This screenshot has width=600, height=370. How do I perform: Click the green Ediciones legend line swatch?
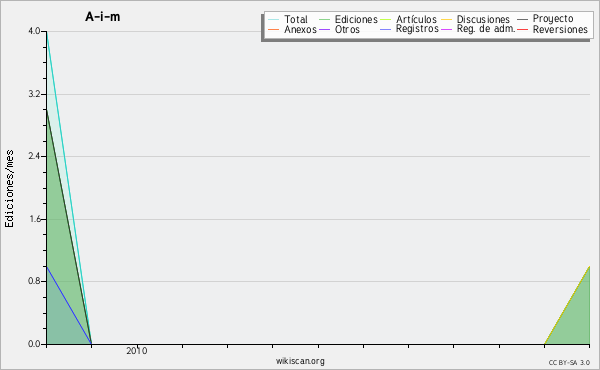[x=324, y=19]
